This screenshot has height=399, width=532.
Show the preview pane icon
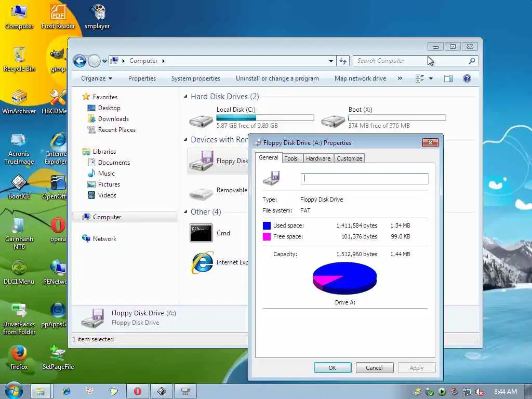click(448, 78)
